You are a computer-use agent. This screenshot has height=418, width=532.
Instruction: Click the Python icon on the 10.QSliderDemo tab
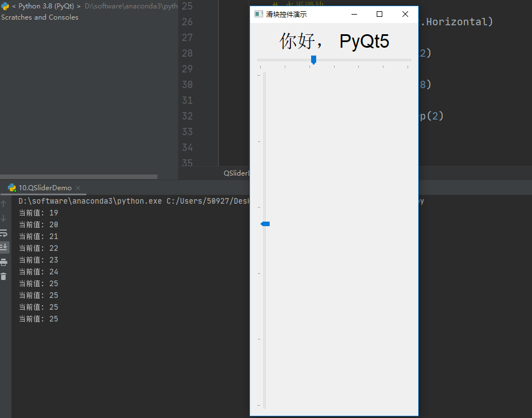point(12,188)
